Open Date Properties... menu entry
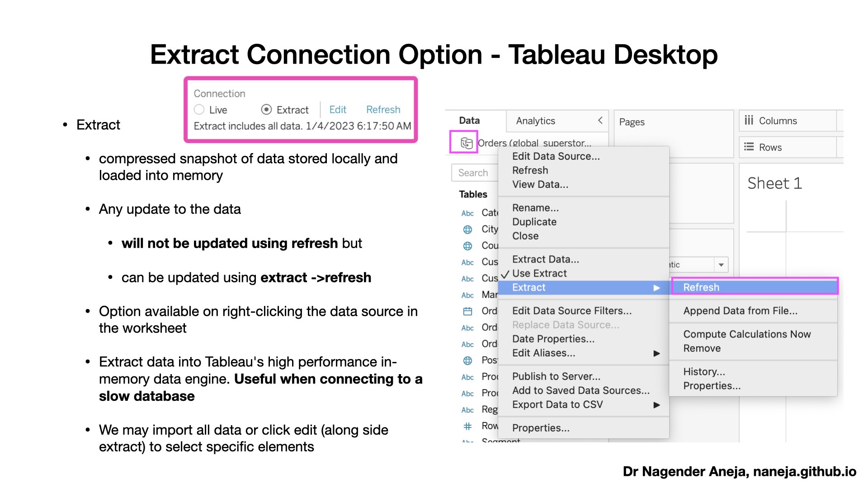 [553, 339]
